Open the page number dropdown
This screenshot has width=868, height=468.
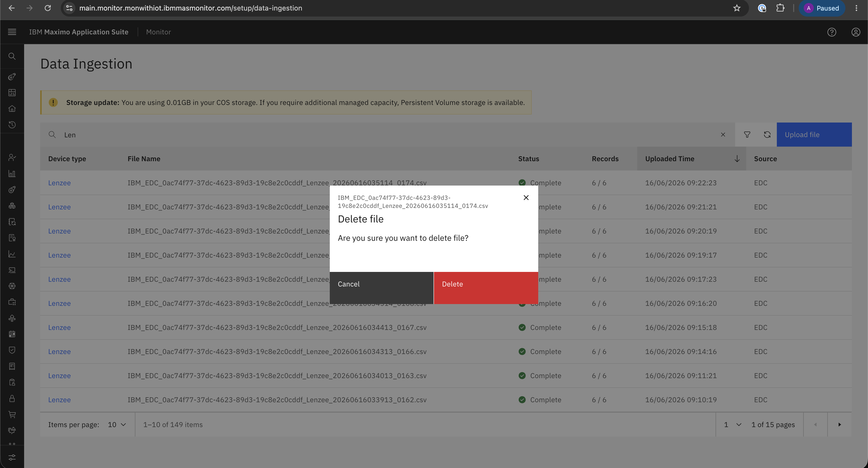pos(733,425)
